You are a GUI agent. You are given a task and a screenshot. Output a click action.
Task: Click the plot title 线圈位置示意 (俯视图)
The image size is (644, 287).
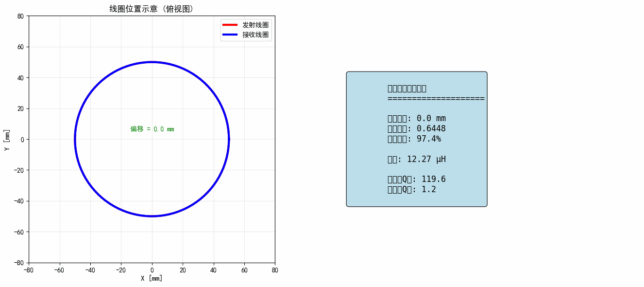[x=152, y=9]
